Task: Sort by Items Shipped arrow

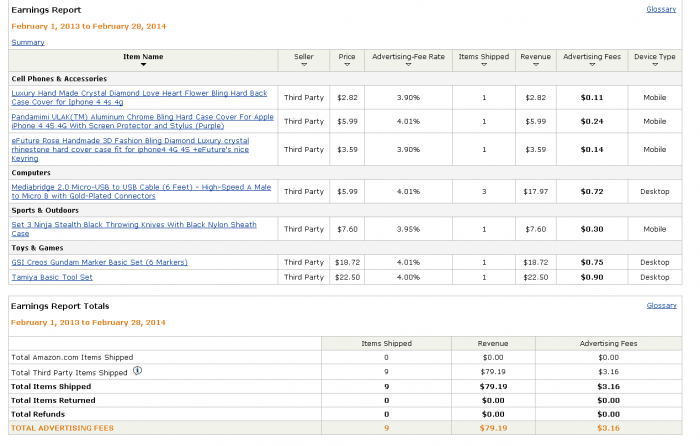Action: tap(484, 65)
